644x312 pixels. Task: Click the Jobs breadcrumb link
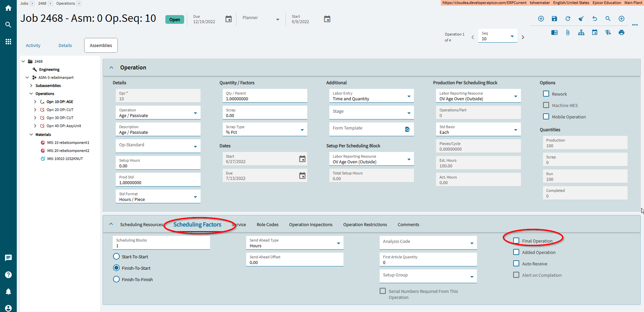tap(24, 3)
